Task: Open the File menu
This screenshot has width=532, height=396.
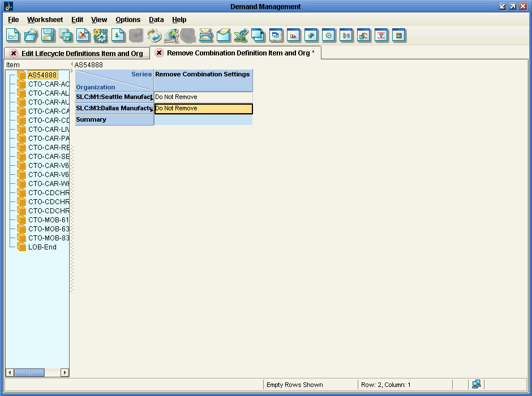Action: pyautogui.click(x=14, y=20)
